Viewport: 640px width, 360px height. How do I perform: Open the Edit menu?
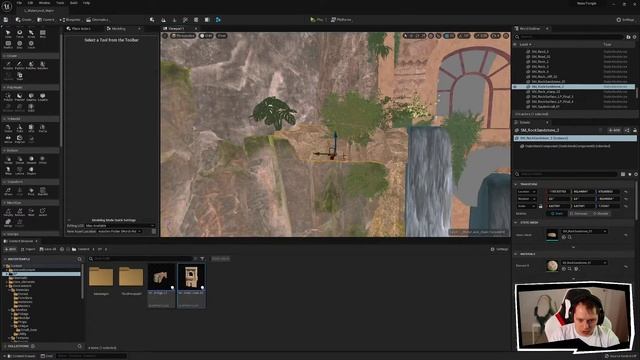click(x=30, y=3)
